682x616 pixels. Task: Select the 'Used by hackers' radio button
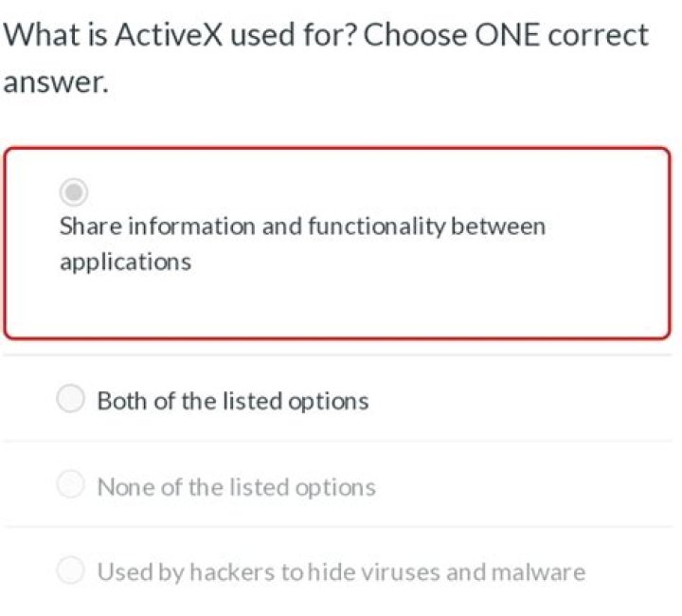pos(71,571)
